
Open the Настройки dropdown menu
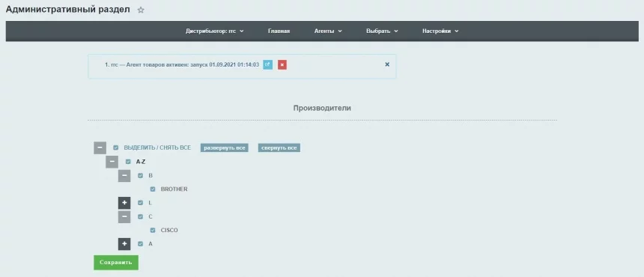440,31
